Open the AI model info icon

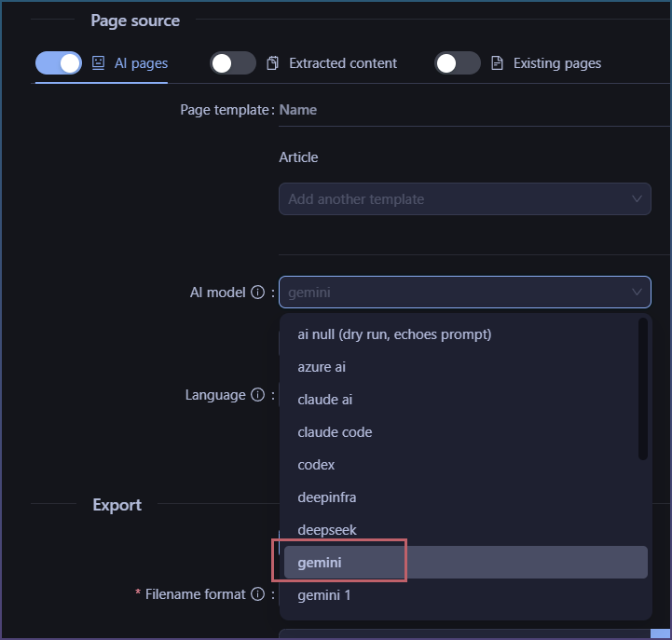tap(257, 293)
